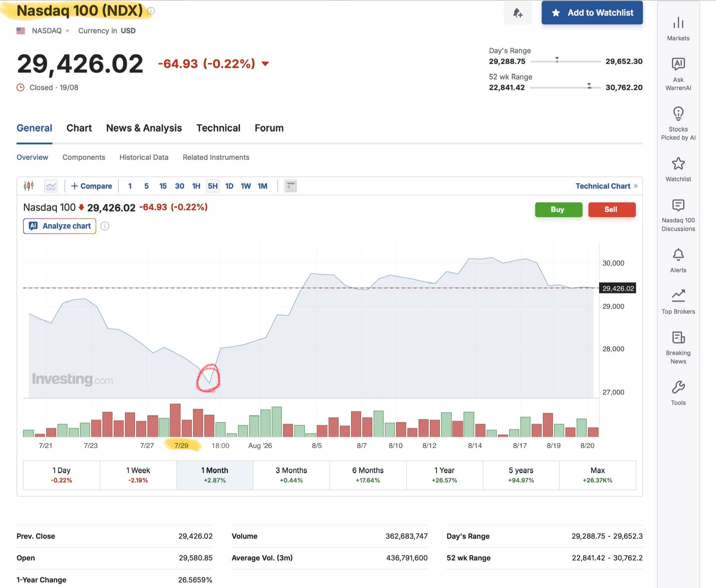Image resolution: width=716 pixels, height=588 pixels.
Task: Open the Historical Data sub-tab
Action: coord(144,157)
